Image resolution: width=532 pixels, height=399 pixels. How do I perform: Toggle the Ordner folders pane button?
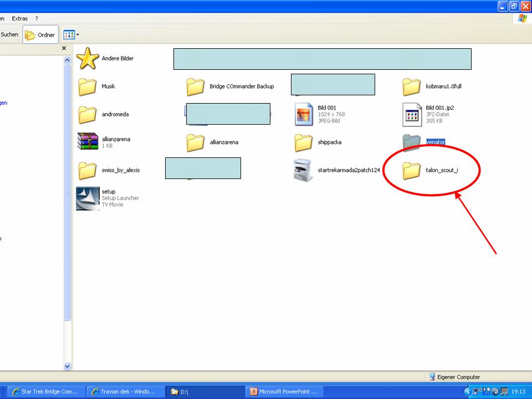(x=40, y=35)
